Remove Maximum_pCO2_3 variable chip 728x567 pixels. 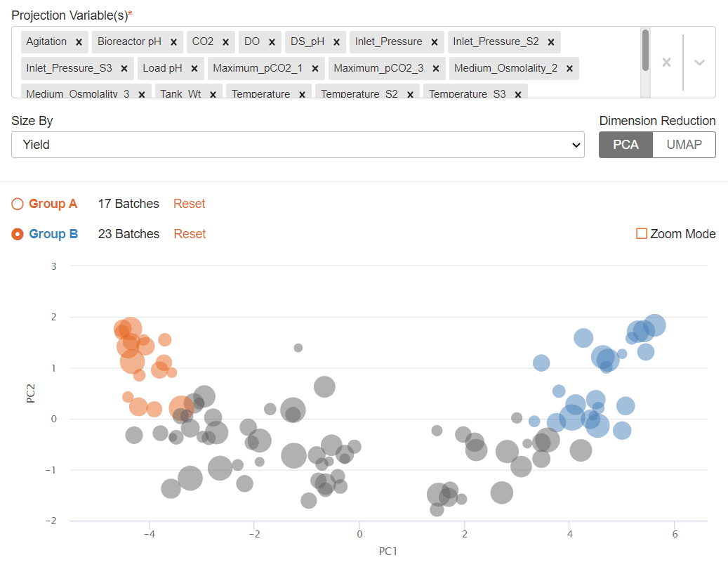[x=436, y=69]
